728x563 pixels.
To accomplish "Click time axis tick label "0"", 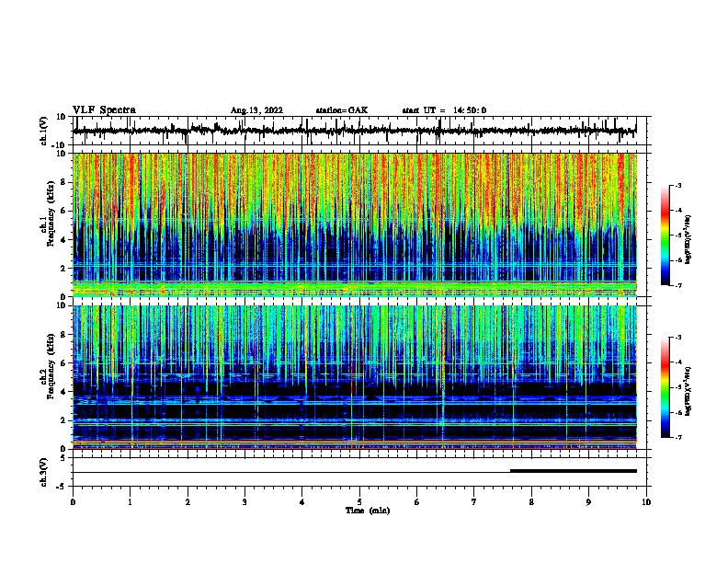I will pyautogui.click(x=73, y=502).
